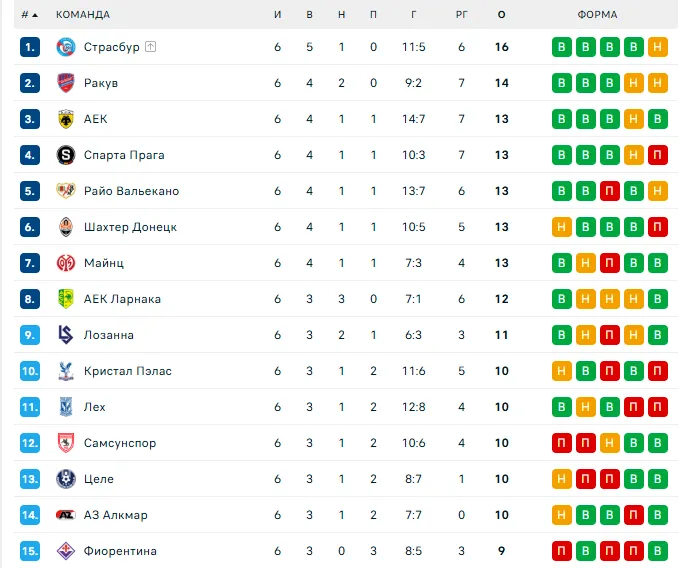This screenshot has height=568, width=687.
Task: Click the АЕК club emblem
Action: pos(66,119)
